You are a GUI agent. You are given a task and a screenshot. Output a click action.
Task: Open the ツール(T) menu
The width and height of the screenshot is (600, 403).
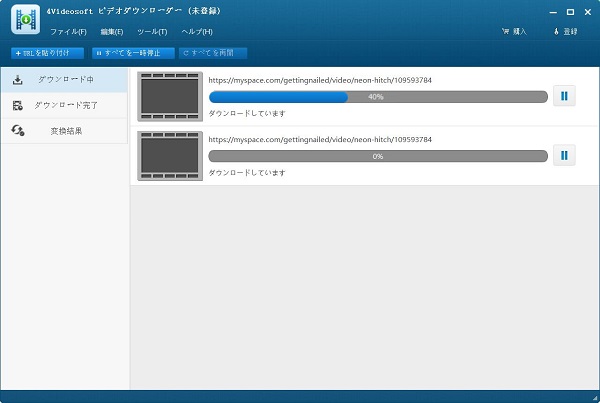(x=152, y=32)
